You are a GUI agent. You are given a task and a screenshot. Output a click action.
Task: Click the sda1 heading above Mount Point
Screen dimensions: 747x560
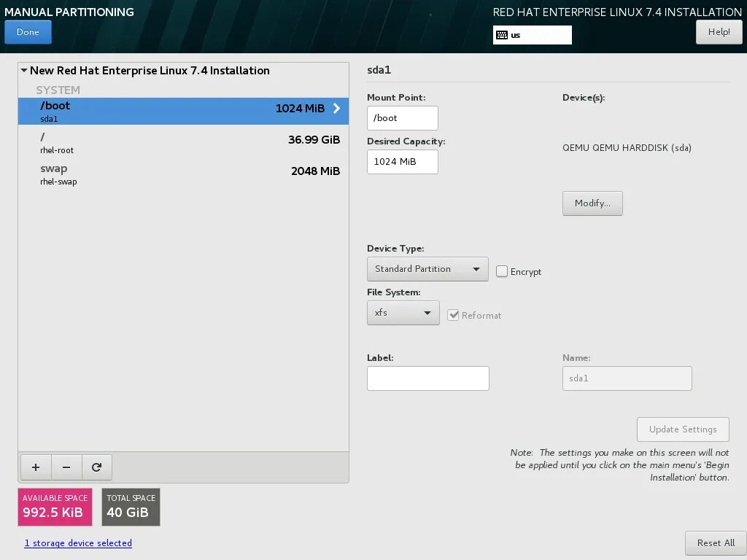click(x=379, y=70)
